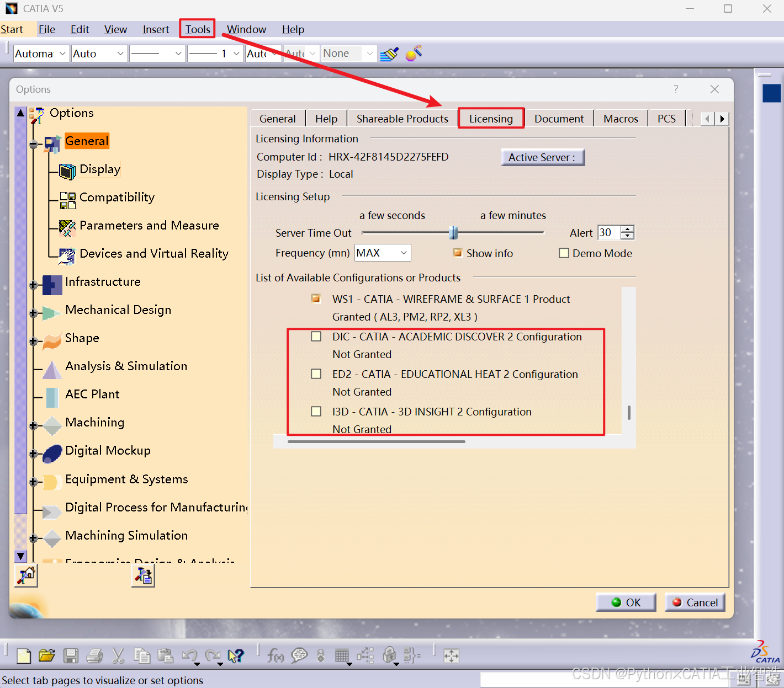The image size is (784, 688).
Task: Click the Print icon in bottom toolbar
Action: 95,655
